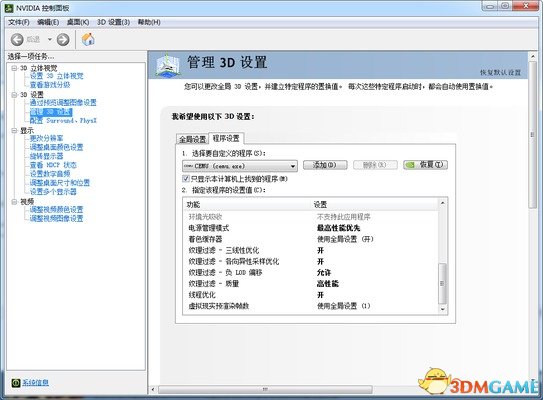Click NVIDIA Control Panel title icon
This screenshot has width=543, height=400.
9,7
